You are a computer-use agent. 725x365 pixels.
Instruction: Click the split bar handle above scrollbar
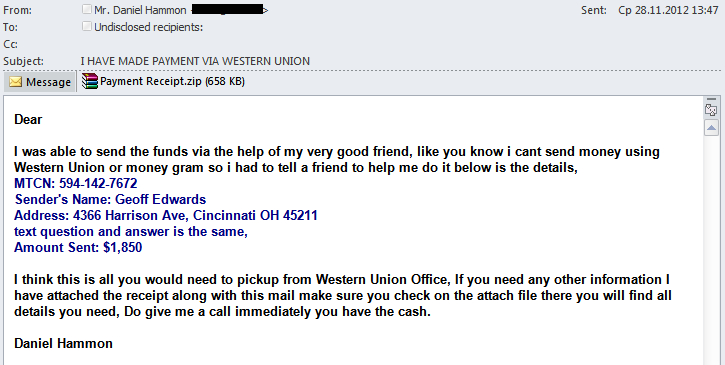(x=711, y=99)
